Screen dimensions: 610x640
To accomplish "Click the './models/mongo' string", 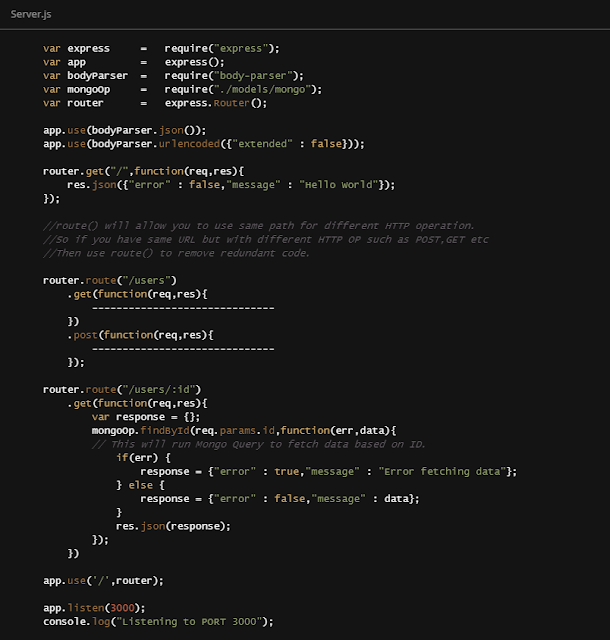I will point(262,90).
